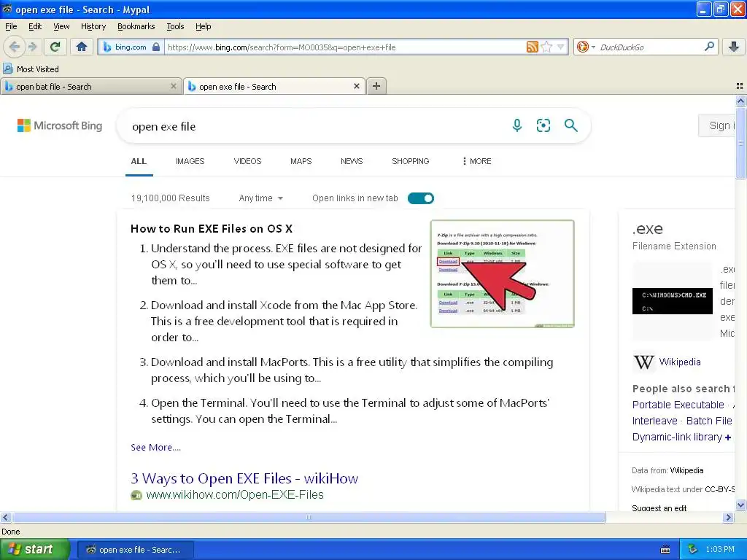Bookmark the page with the star icon
Screen dimensions: 747x560
pyautogui.click(x=546, y=47)
